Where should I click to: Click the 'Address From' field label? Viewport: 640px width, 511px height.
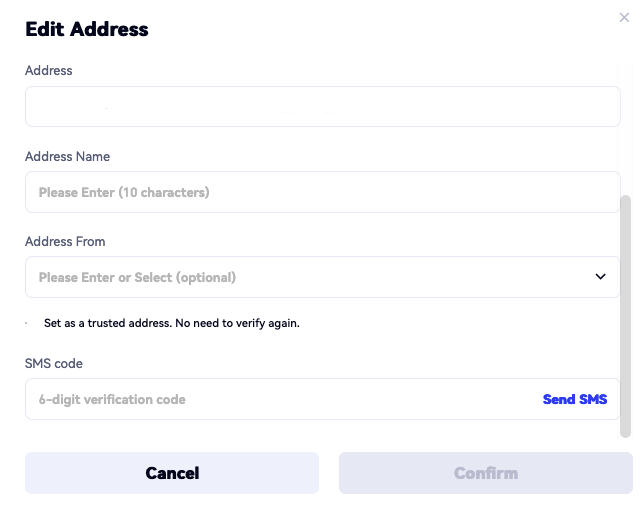[x=65, y=241]
